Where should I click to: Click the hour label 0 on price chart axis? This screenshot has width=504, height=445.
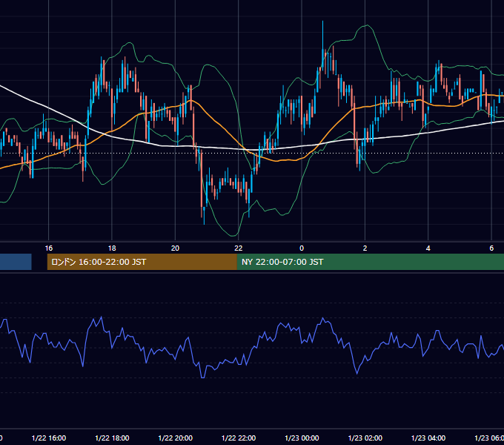click(x=302, y=248)
